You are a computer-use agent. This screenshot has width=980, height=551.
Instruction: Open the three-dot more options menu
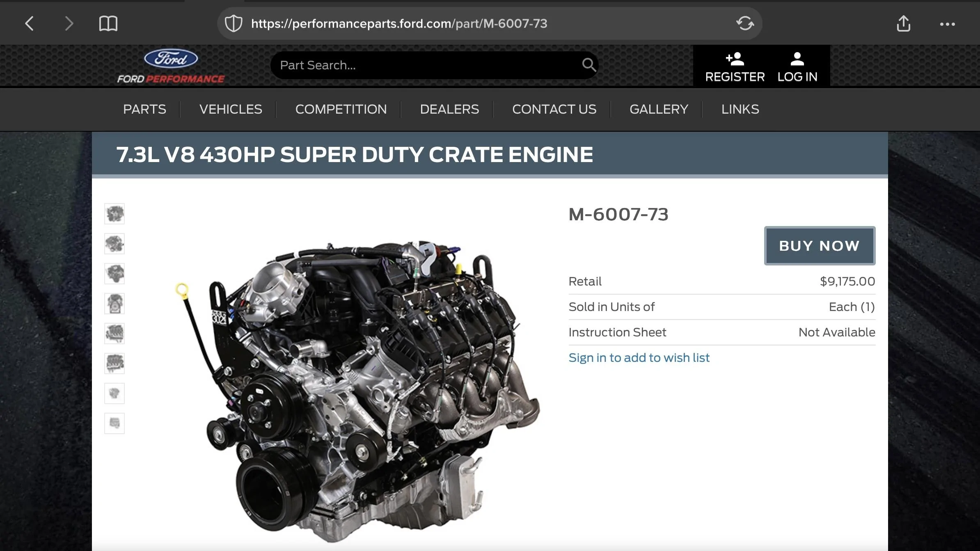(x=948, y=24)
